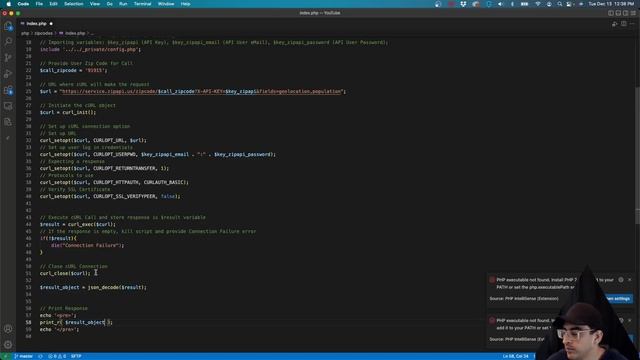Open the battery status menu bar icon
Image resolution: width=640 pixels, height=360 pixels.
(x=524, y=4)
